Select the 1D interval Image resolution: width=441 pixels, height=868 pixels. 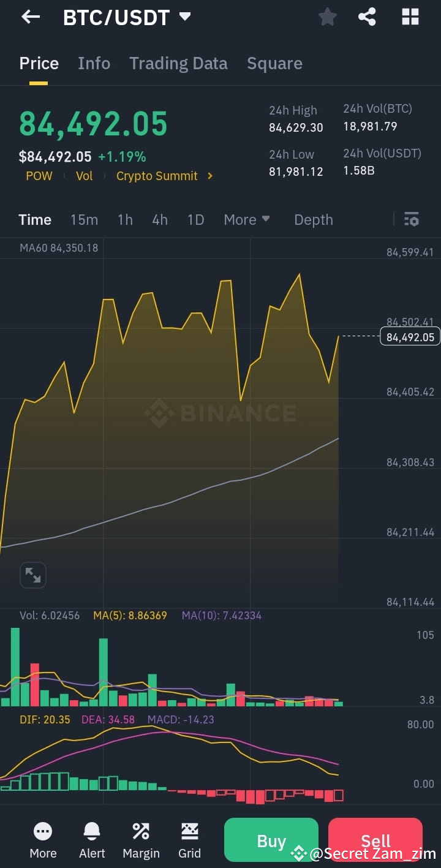(x=195, y=219)
